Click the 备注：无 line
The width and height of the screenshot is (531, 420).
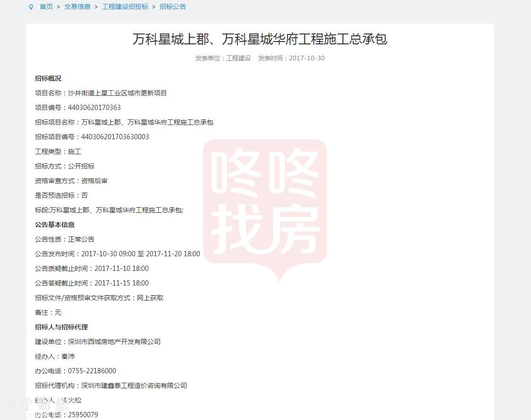pyautogui.click(x=48, y=312)
